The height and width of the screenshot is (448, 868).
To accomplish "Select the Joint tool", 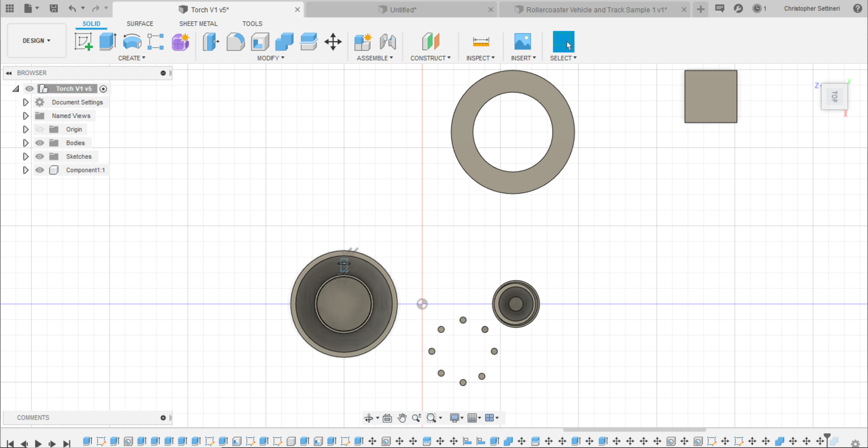I will pos(388,42).
